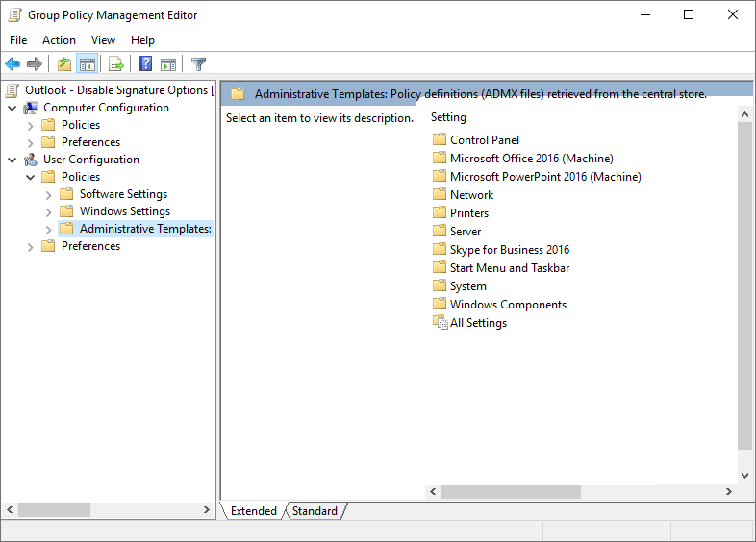Screen dimensions: 756x542
Task: Expand Policies under Computer Configuration
Action: click(31, 125)
